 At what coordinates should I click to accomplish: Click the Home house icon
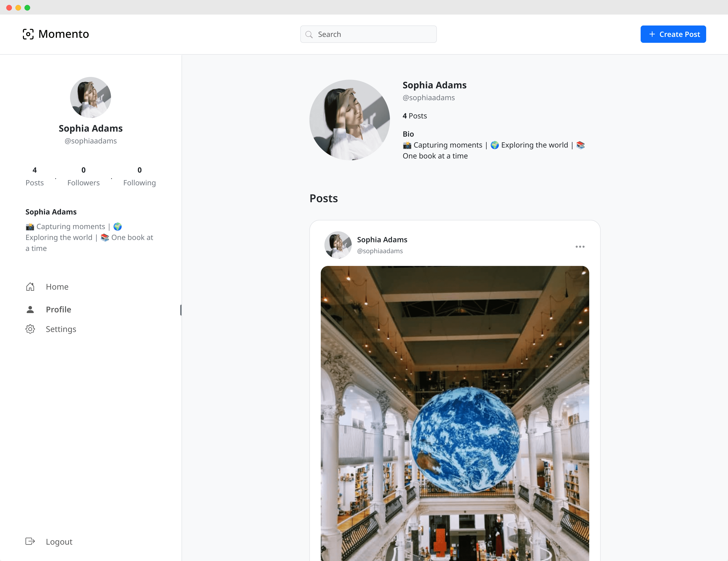coord(30,287)
